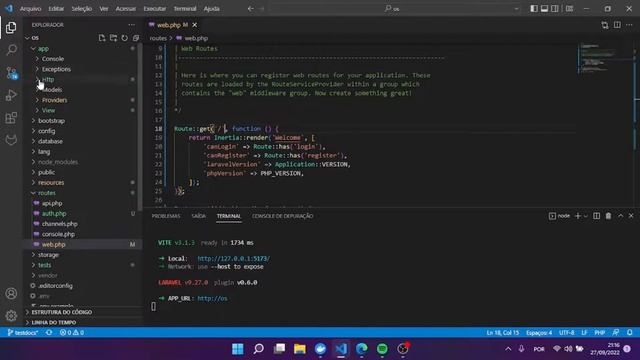Collapse all folders in Explorer
Screen dimensions: 640x360
tap(136, 38)
